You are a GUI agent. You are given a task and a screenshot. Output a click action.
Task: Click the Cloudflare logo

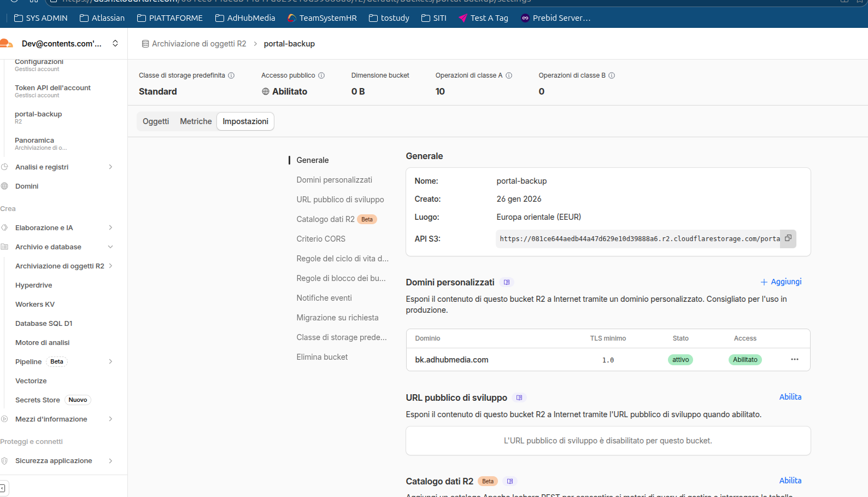coord(7,44)
